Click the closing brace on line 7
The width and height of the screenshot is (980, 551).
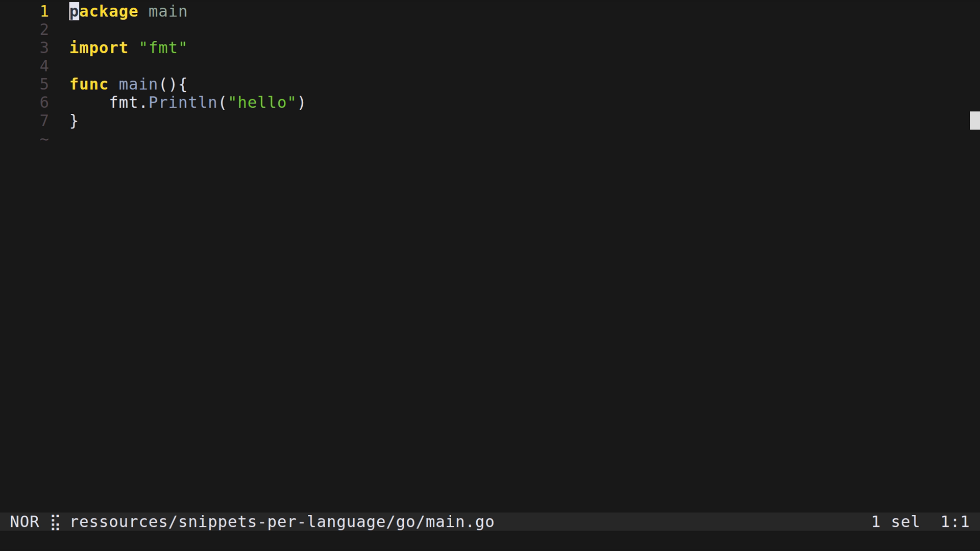pyautogui.click(x=74, y=121)
